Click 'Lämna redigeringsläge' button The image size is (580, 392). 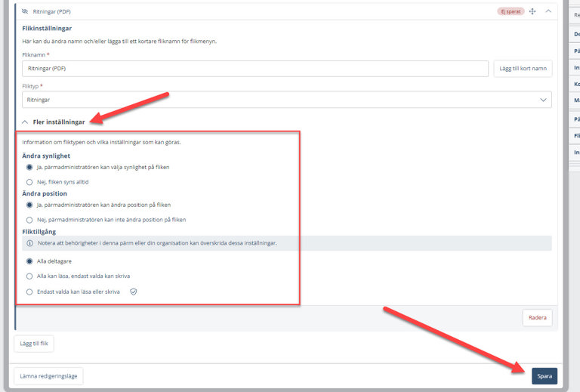click(x=49, y=375)
